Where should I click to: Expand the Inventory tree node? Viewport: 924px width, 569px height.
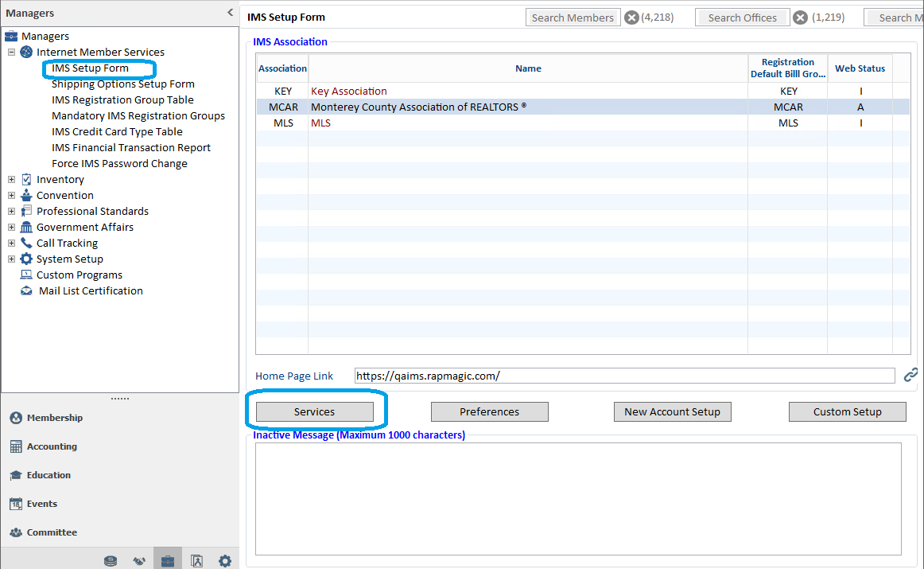coord(11,179)
